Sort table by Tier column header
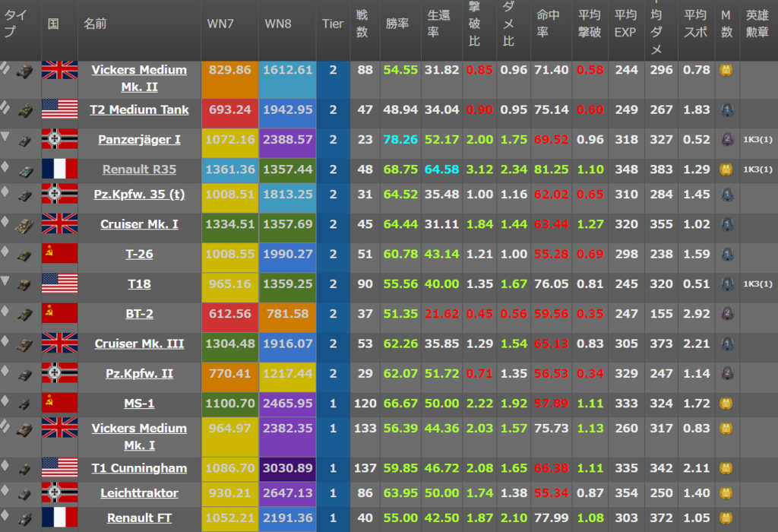 [x=333, y=24]
